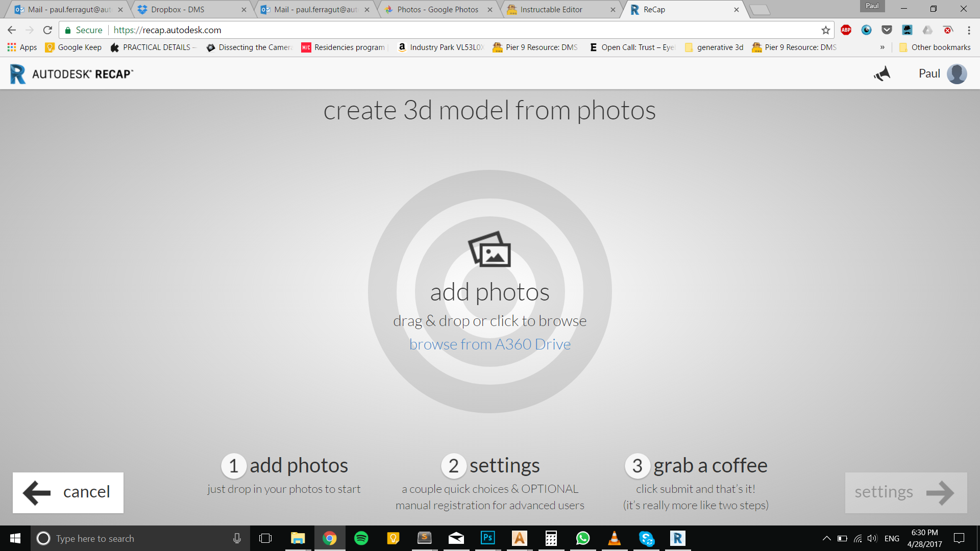
Task: Open Chrome's three-dot menu
Action: point(969,30)
